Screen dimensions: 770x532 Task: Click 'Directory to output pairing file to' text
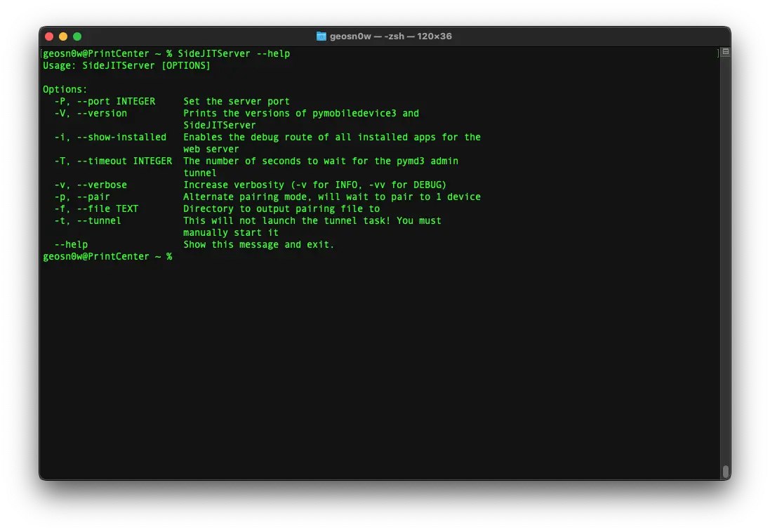point(281,208)
